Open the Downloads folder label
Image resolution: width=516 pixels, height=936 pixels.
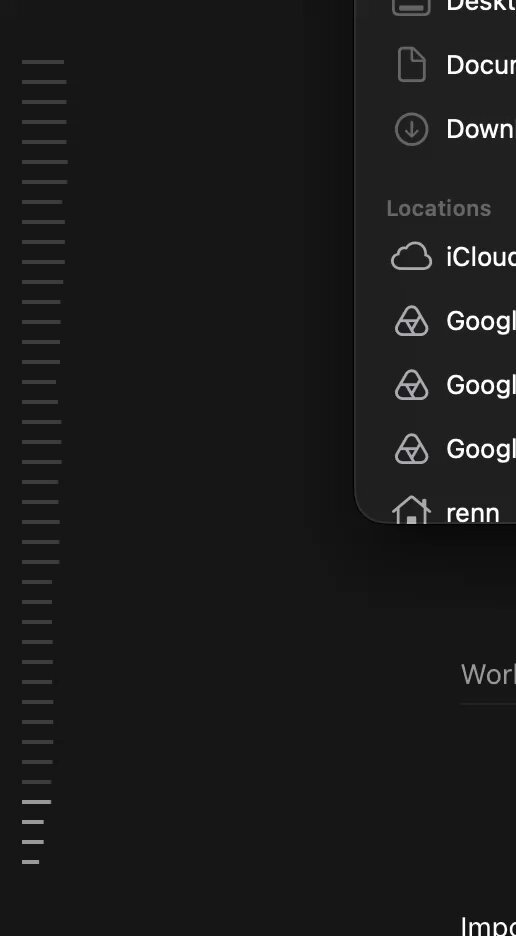(481, 129)
